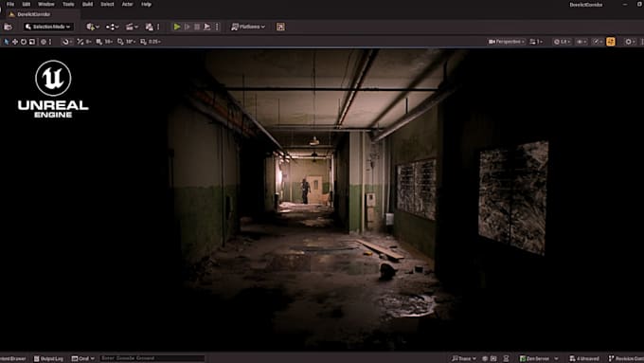Screen dimensions: 644x363
Task: Open the Platforms dropdown
Action: [x=248, y=27]
